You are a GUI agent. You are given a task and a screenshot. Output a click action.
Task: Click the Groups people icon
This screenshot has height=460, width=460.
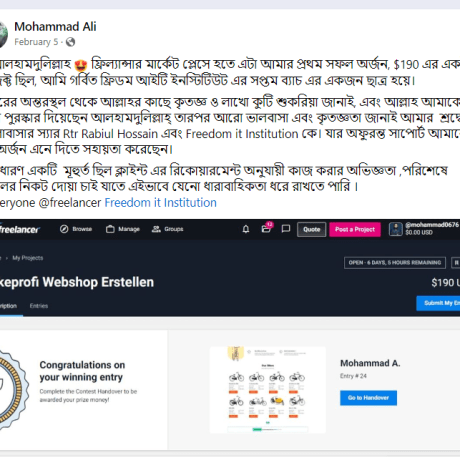[x=156, y=229]
